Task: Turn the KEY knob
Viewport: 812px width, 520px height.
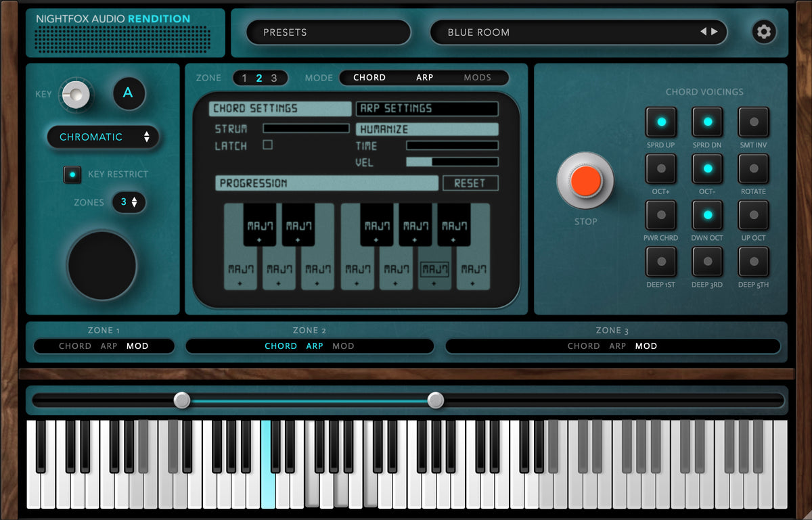Action: [x=75, y=94]
